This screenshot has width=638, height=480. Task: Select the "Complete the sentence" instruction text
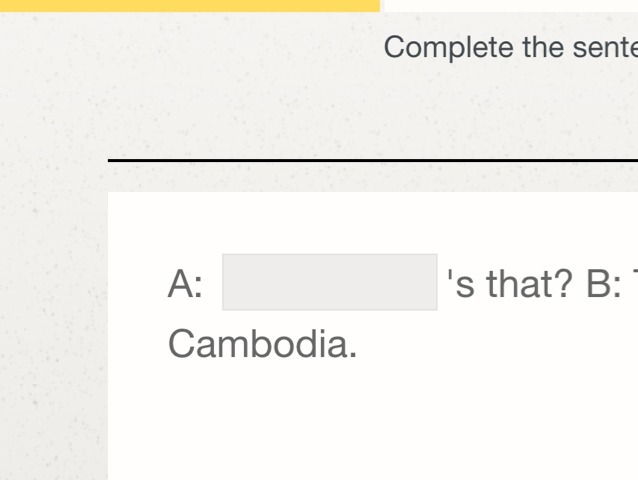point(510,47)
